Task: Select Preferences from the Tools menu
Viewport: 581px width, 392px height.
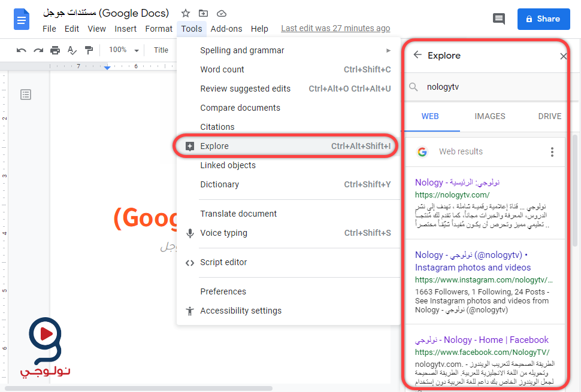Action: (288, 291)
